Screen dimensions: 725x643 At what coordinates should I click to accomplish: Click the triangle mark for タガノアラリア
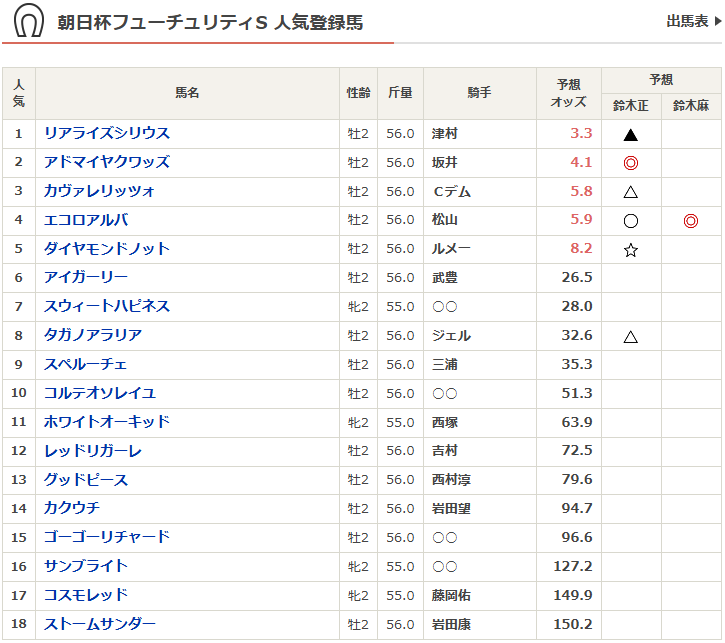(631, 337)
